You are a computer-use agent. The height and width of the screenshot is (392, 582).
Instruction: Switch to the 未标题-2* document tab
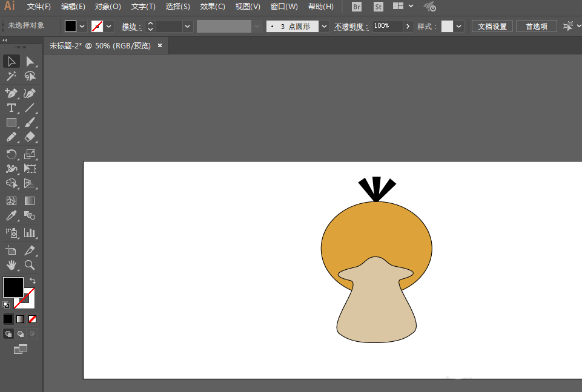point(100,45)
